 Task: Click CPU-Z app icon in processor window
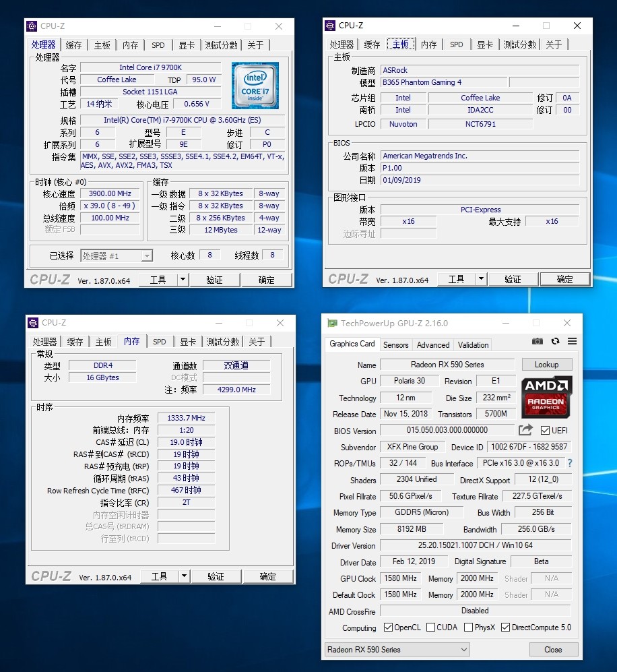(32, 26)
